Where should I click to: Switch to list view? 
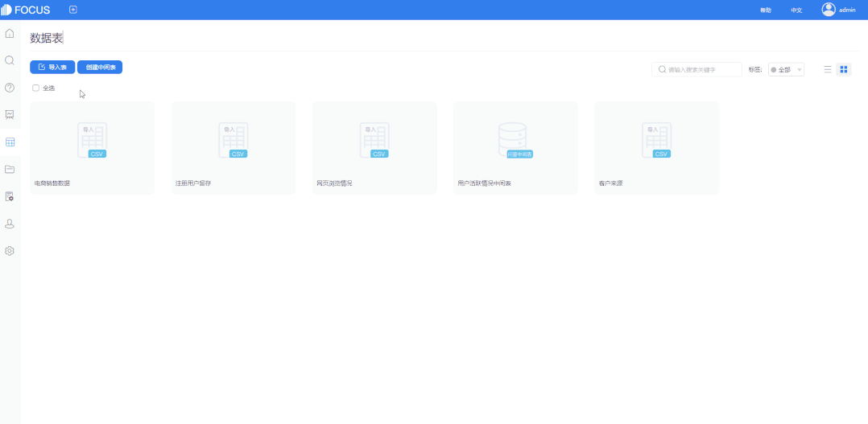click(x=828, y=70)
